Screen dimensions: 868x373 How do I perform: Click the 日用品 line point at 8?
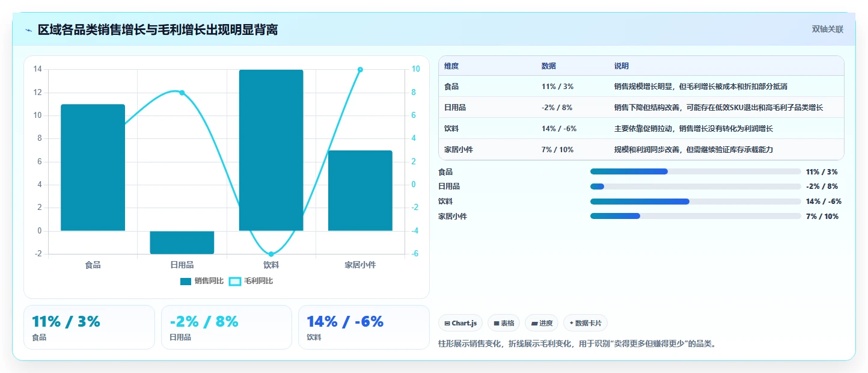click(x=182, y=93)
